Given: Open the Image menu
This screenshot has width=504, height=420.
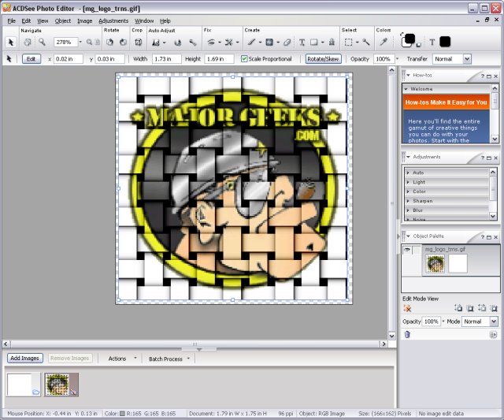Looking at the screenshot, I should (84, 20).
